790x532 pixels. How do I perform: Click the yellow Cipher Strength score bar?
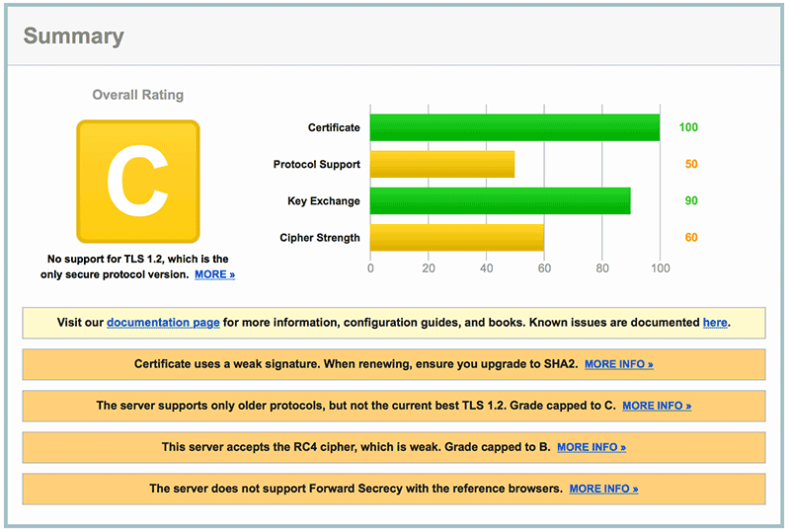pyautogui.click(x=457, y=238)
